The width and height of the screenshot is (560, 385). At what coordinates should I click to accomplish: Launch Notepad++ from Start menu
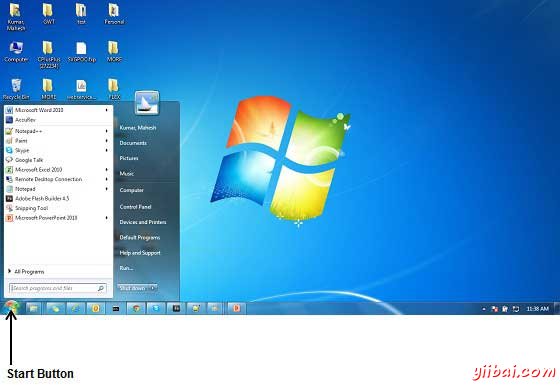click(x=58, y=131)
